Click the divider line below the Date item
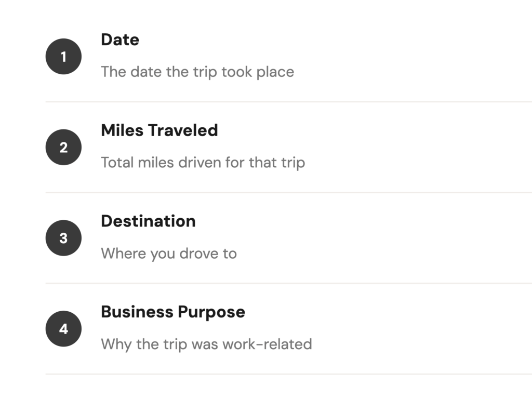Image resolution: width=532 pixels, height=399 pixels. tap(288, 102)
